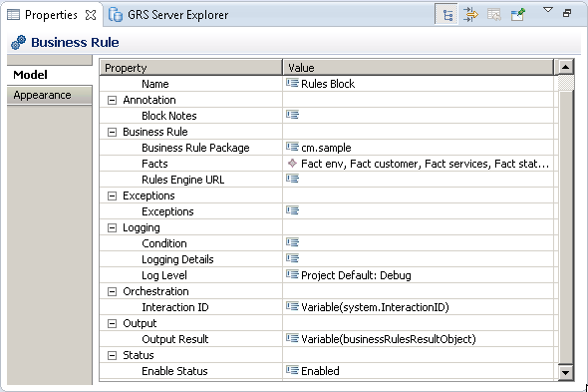Click the Output Result value icon
Image resolution: width=588 pixels, height=392 pixels.
tap(292, 338)
